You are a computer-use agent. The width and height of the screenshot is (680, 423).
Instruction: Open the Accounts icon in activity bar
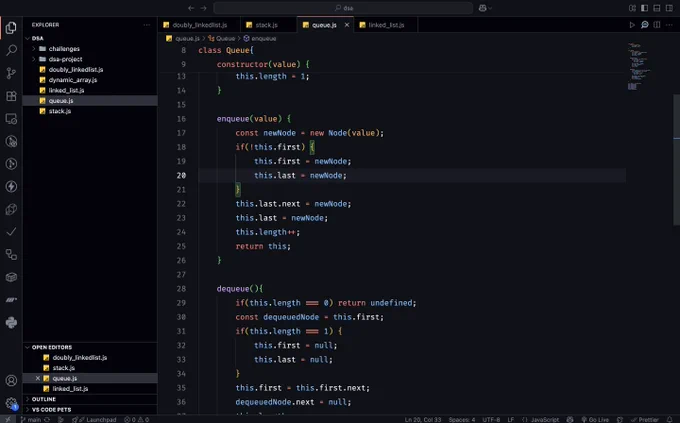point(11,380)
